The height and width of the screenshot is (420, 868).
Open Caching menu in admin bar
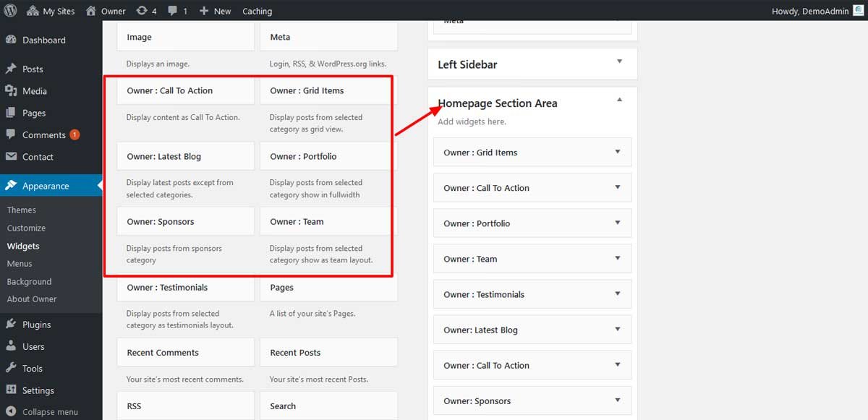click(x=257, y=11)
